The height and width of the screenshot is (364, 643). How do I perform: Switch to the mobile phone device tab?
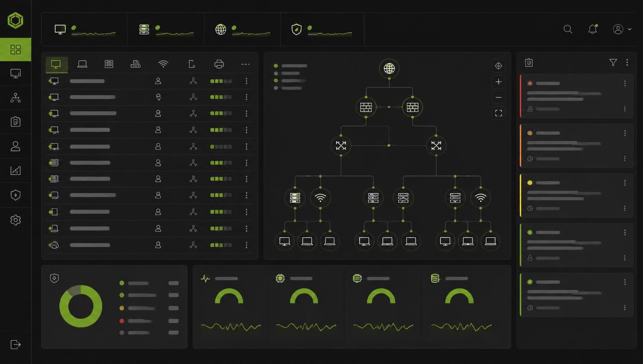192,64
